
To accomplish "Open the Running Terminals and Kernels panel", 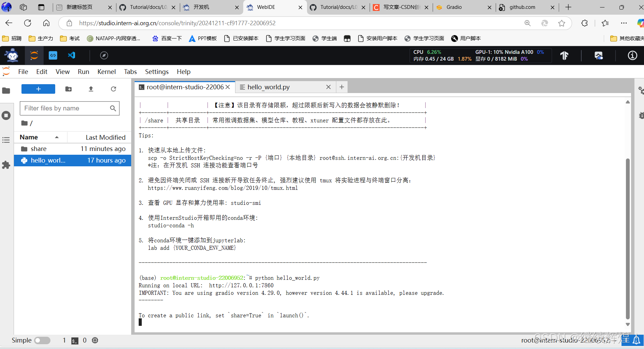I will coord(6,115).
